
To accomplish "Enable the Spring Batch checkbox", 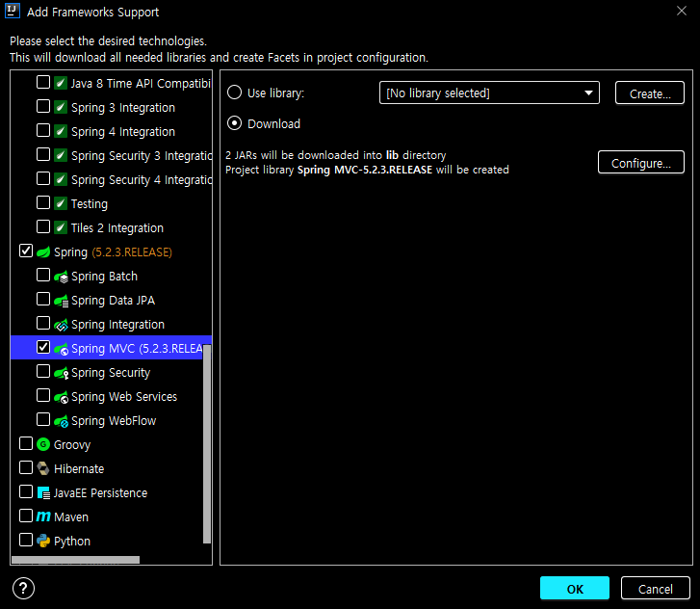I will (x=43, y=276).
